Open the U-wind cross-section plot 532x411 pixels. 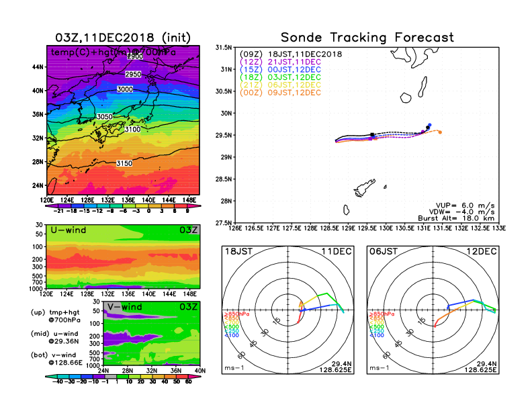pyautogui.click(x=123, y=257)
